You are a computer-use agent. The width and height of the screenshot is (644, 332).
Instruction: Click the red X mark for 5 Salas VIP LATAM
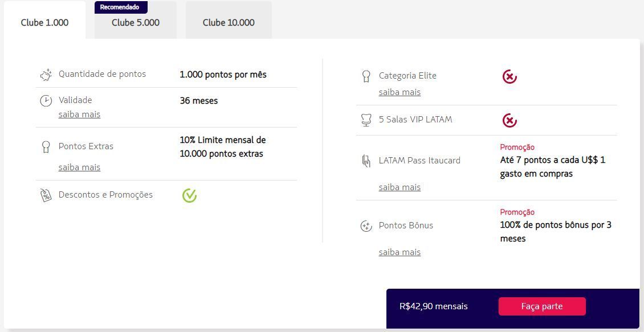pyautogui.click(x=510, y=121)
